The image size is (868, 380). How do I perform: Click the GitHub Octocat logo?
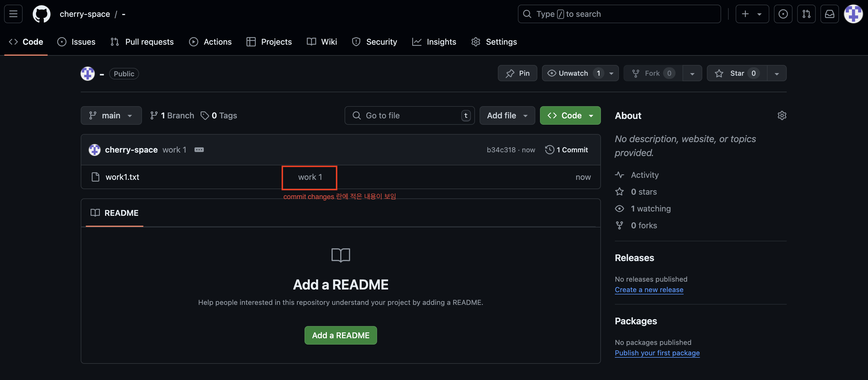pyautogui.click(x=42, y=14)
